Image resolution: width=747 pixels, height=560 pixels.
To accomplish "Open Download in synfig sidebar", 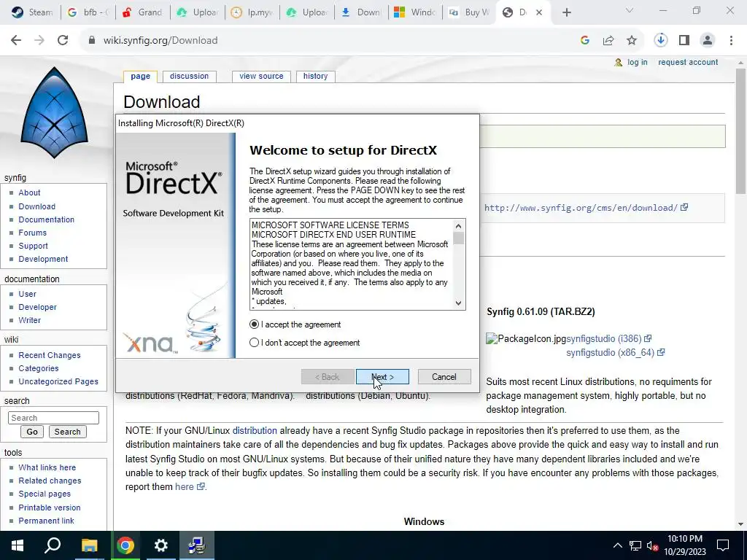I will click(37, 206).
